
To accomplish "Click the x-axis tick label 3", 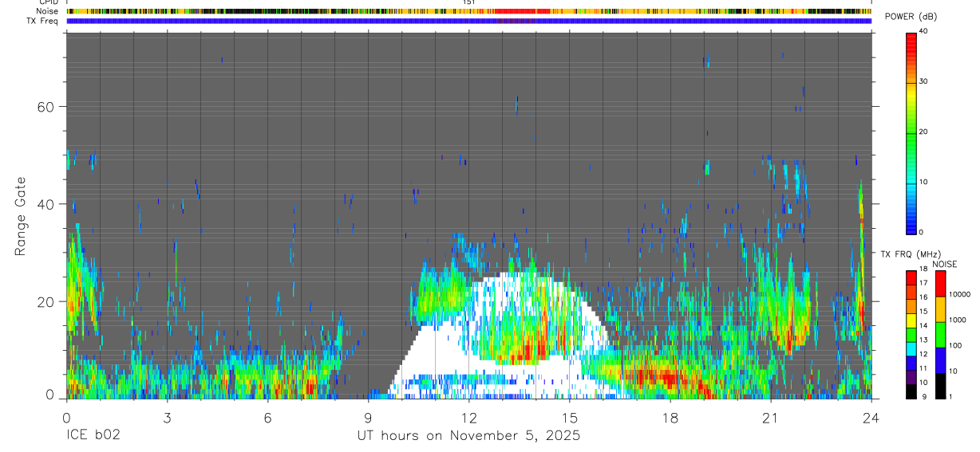I will (x=167, y=419).
